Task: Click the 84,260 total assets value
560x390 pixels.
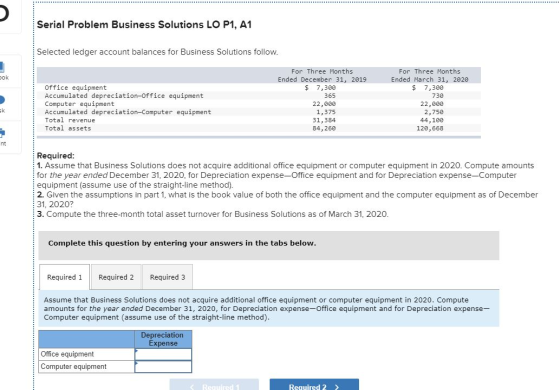Action: tap(324, 128)
